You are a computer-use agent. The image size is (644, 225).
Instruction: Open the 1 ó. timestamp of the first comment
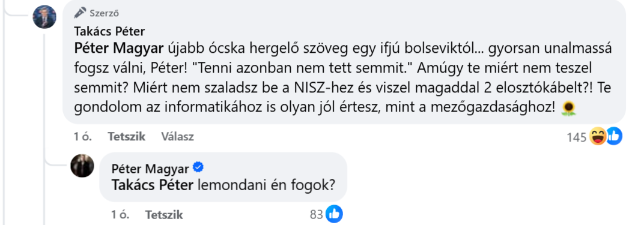click(82, 136)
